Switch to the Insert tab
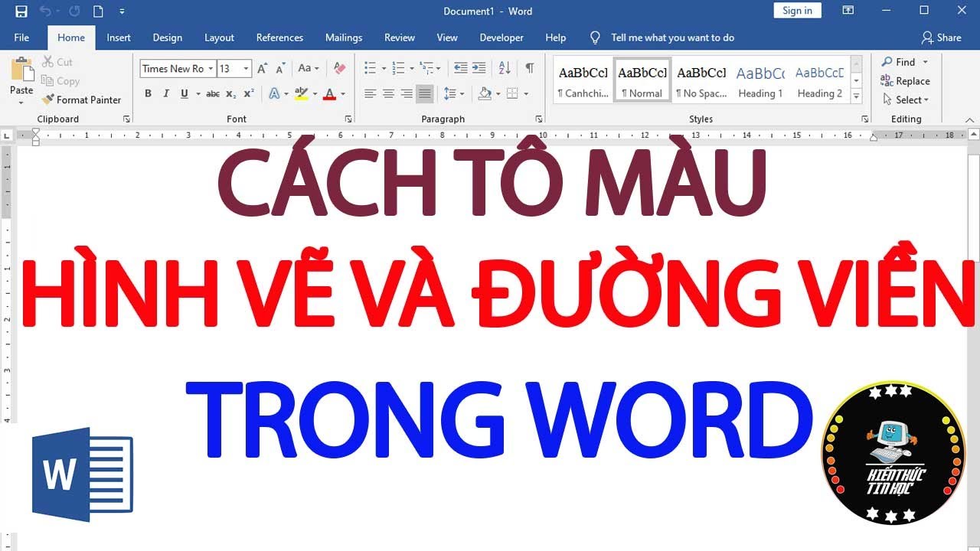This screenshot has width=980, height=551. pos(119,37)
